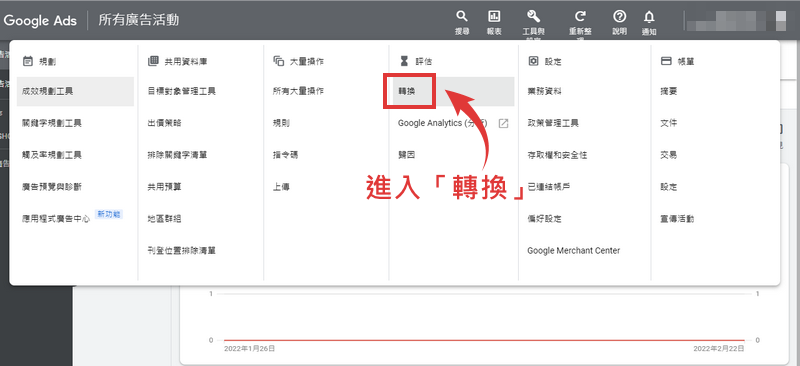Open 指令碼 scripts

[x=286, y=155]
